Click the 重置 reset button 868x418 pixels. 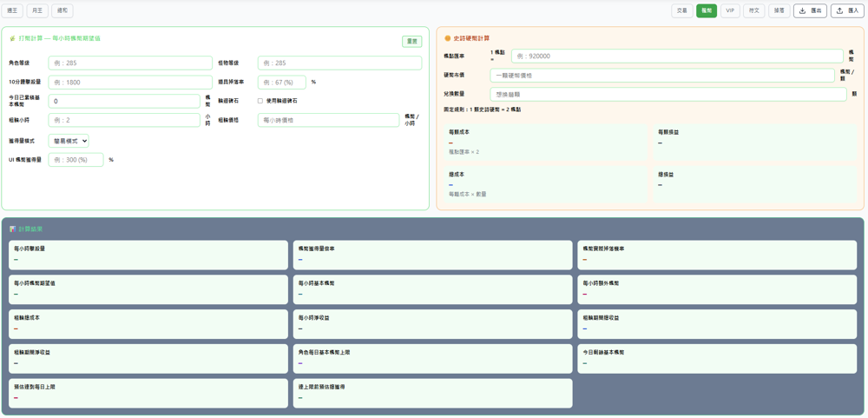coord(411,41)
